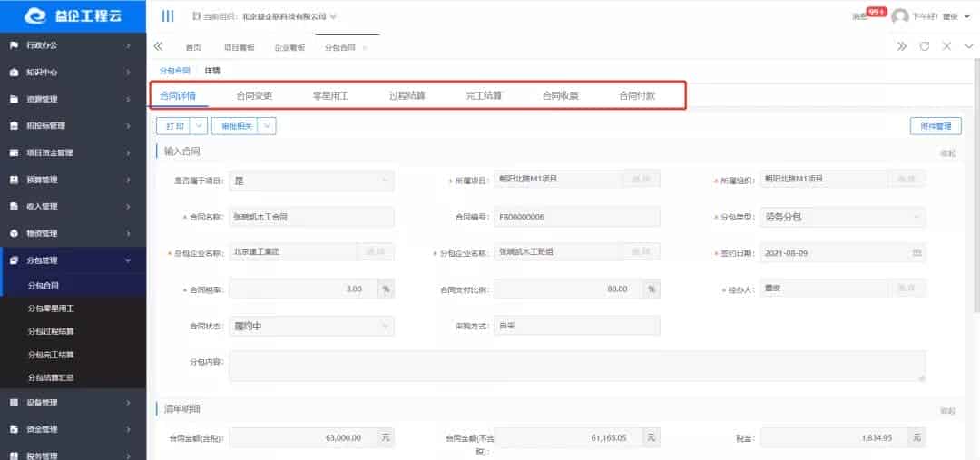Close the 分包合同 page tab
The height and width of the screenshot is (460, 980).
pyautogui.click(x=365, y=48)
